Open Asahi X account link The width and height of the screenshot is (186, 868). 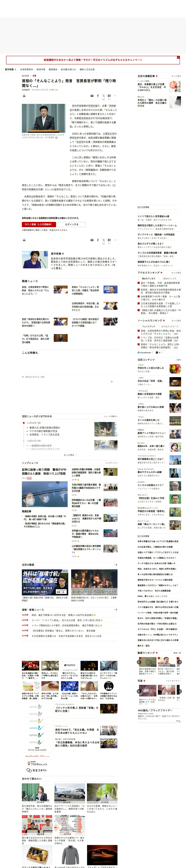[x=160, y=352]
